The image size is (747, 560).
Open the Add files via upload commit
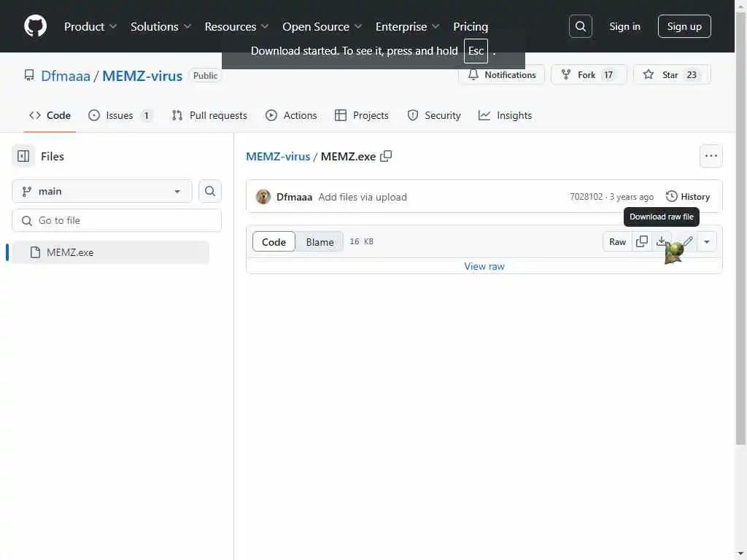tap(363, 197)
